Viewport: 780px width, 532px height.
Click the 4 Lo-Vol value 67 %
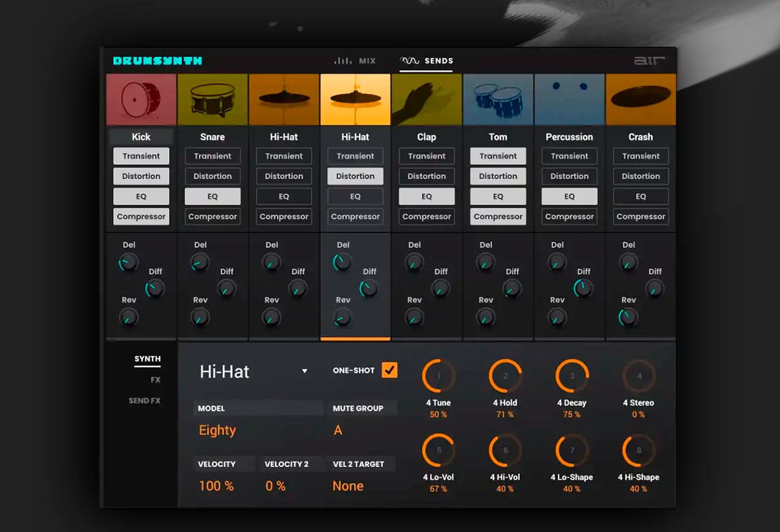pos(439,488)
